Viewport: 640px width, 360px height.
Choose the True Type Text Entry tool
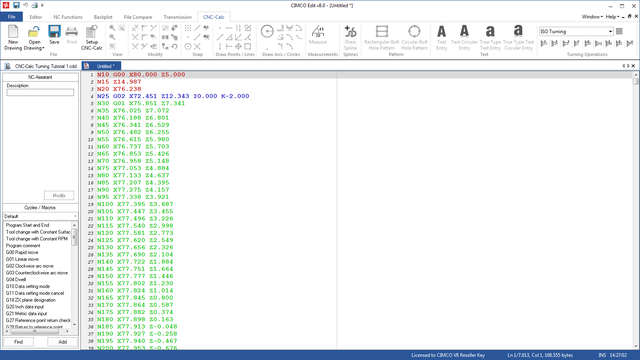(x=490, y=37)
